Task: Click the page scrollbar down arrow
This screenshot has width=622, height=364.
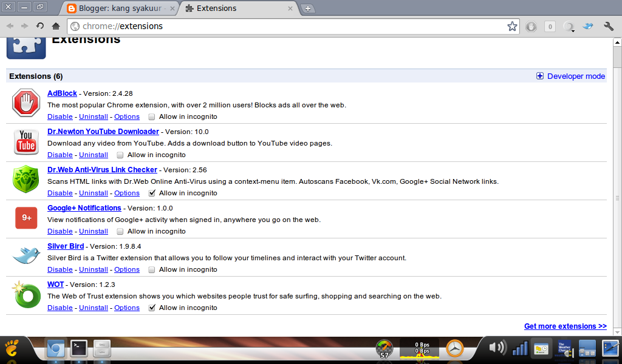Action: pyautogui.click(x=617, y=332)
